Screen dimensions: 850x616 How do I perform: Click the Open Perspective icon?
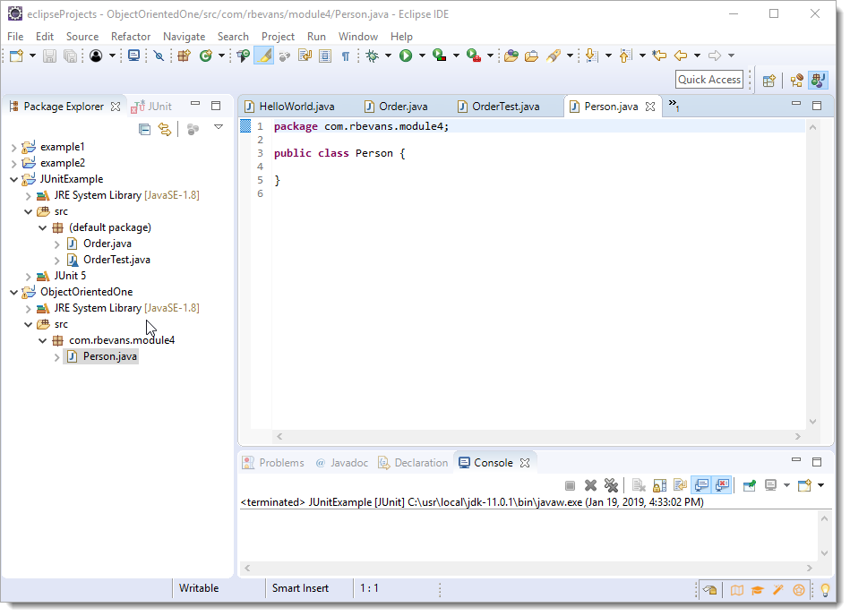point(768,81)
